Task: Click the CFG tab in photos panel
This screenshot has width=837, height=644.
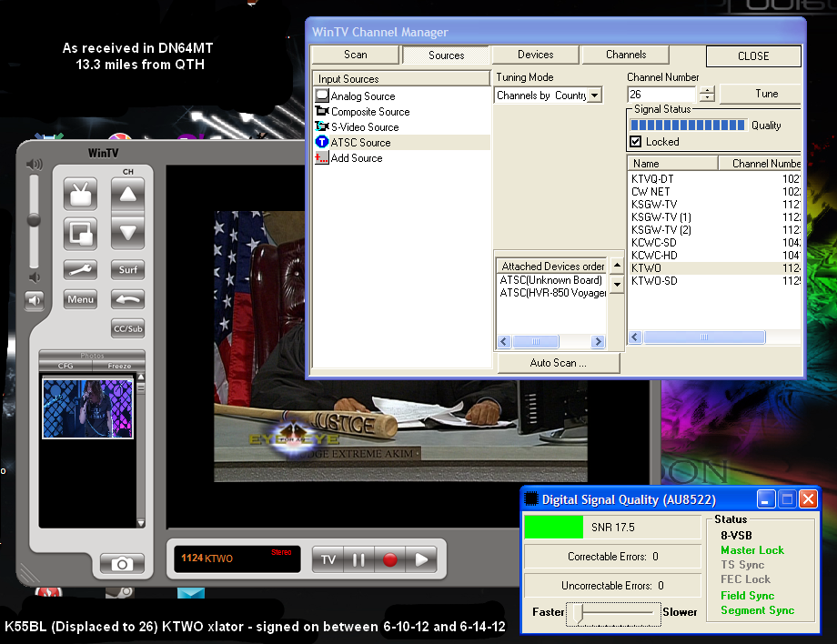Action: (x=66, y=366)
